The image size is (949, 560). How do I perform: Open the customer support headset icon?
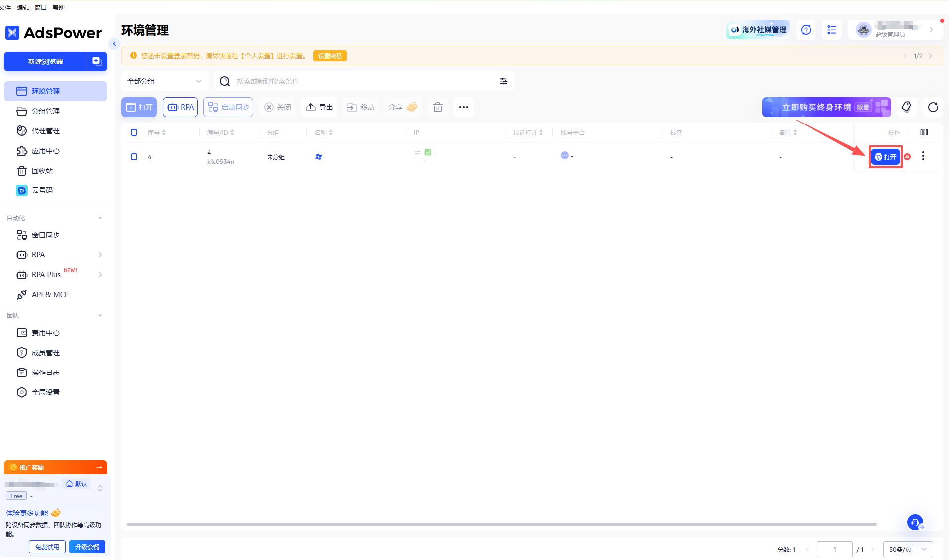tap(915, 522)
